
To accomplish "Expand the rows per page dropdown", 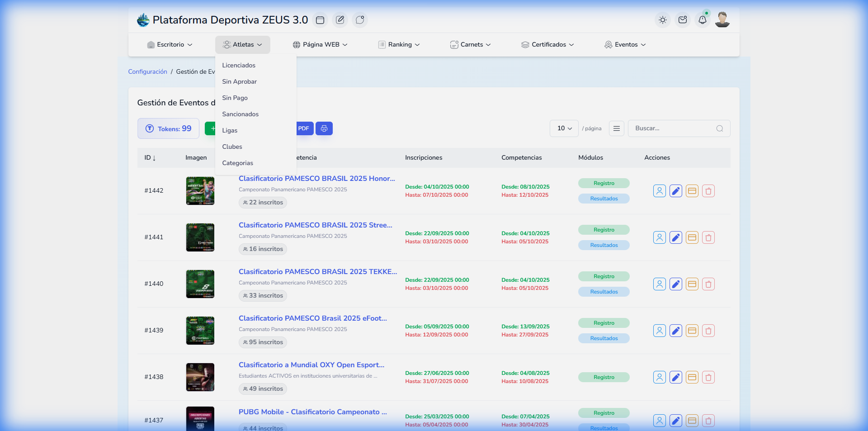I will pyautogui.click(x=564, y=128).
